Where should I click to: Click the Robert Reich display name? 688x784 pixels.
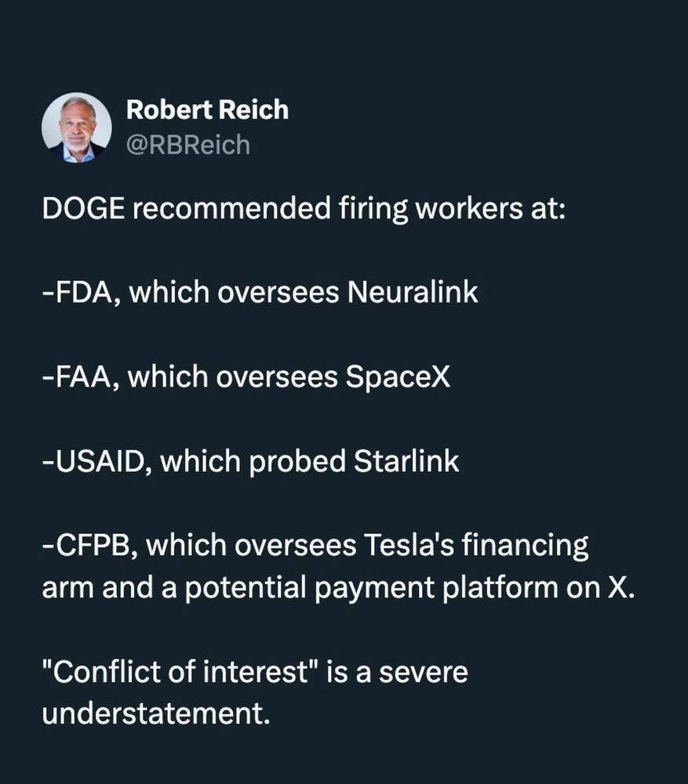[207, 110]
